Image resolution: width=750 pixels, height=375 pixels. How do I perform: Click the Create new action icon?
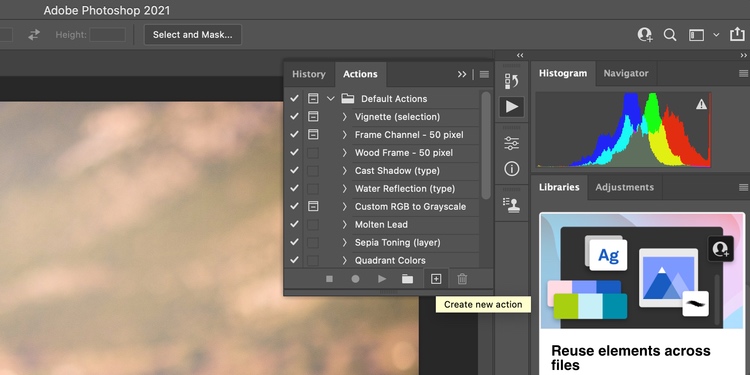pos(436,279)
